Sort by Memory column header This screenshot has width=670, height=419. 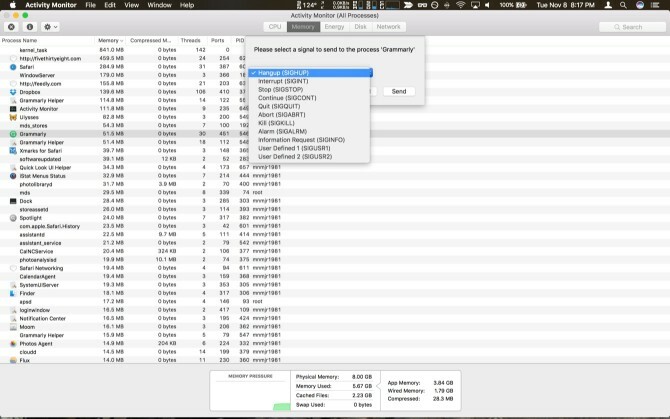pos(110,41)
